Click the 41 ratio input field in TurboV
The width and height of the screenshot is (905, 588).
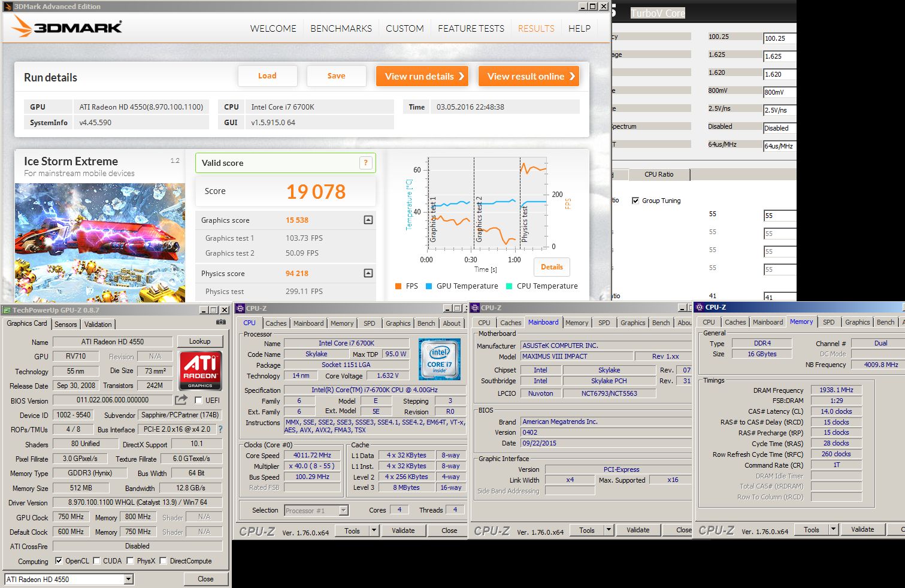coord(779,297)
